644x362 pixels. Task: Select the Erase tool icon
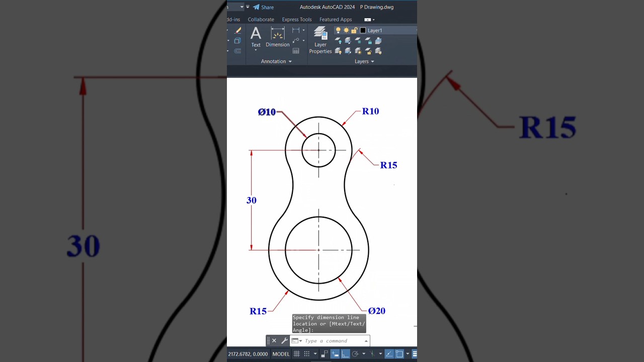(238, 30)
